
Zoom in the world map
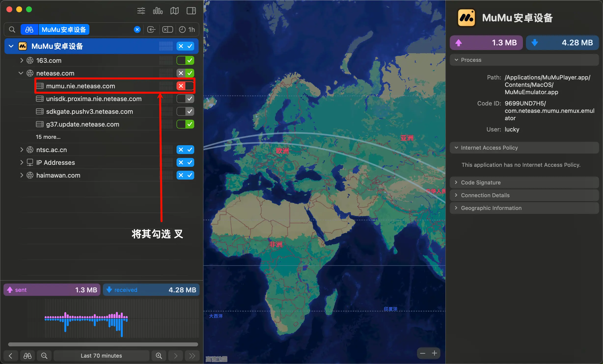[434, 353]
